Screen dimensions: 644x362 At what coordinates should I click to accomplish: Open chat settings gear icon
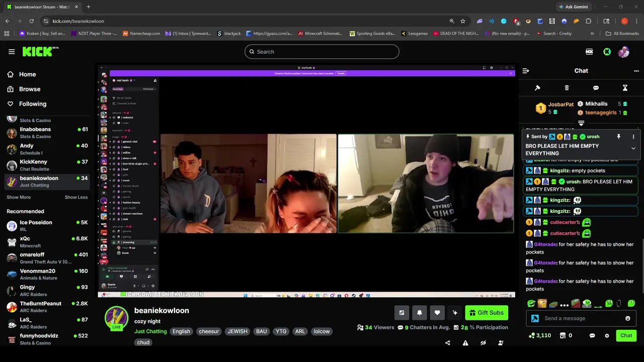click(607, 336)
